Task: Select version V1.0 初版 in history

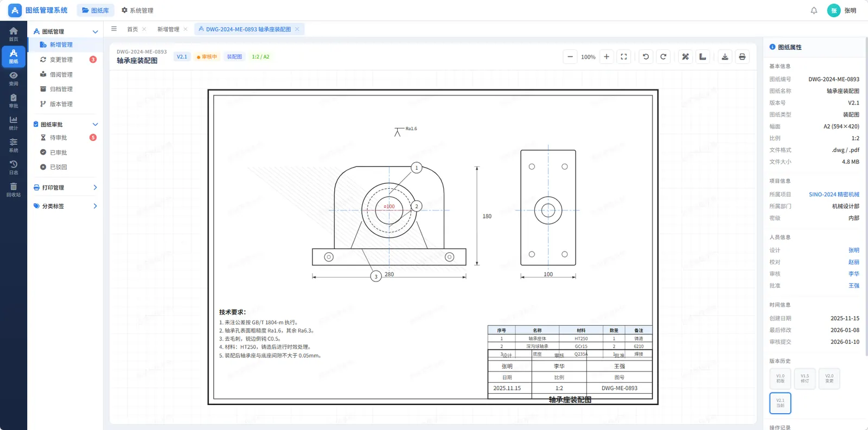Action: [x=780, y=378]
